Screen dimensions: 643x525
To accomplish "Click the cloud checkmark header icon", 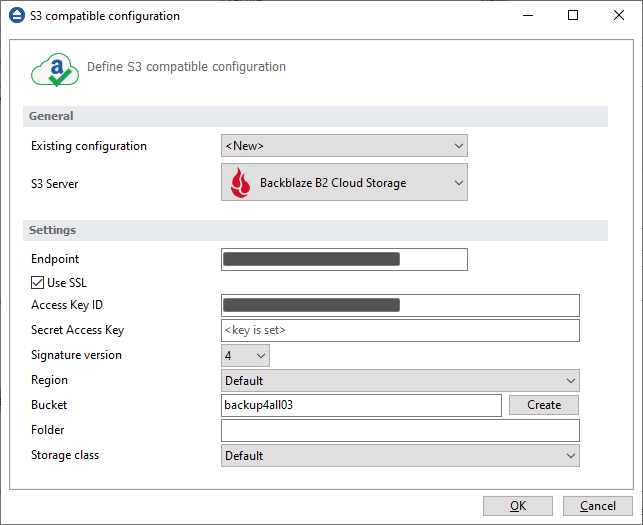I will (54, 69).
